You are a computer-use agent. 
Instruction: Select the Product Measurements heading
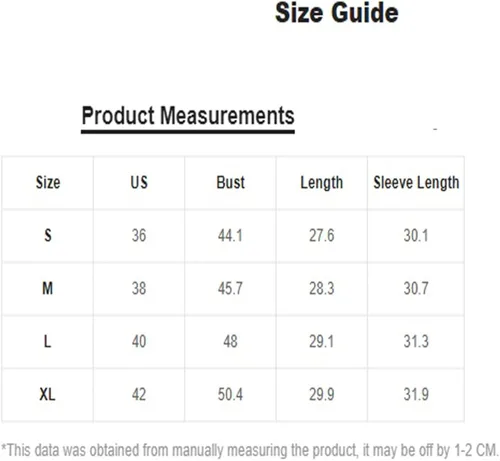[188, 116]
